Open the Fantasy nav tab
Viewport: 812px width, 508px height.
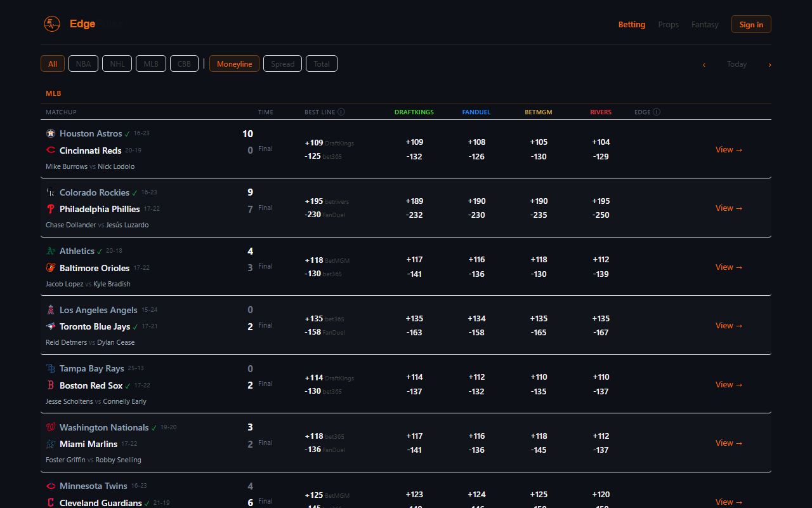tap(705, 24)
